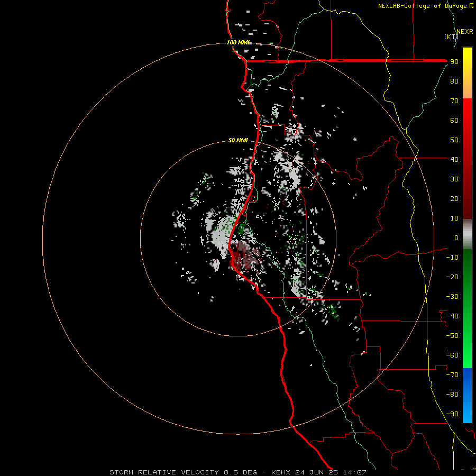The width and height of the screenshot is (476, 476).
Task: Click the "KBHX" station ID in the caption
Action: tap(280, 472)
